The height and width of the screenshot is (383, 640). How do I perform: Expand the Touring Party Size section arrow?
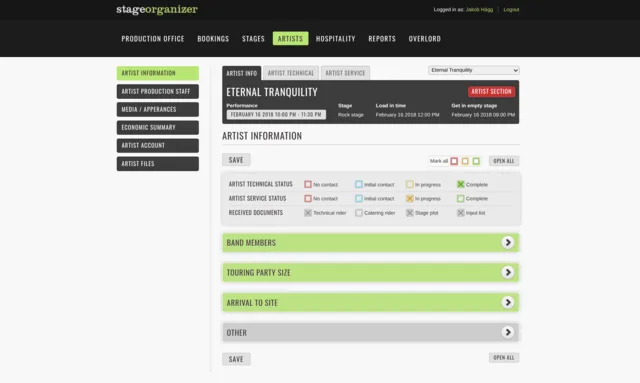click(x=507, y=272)
